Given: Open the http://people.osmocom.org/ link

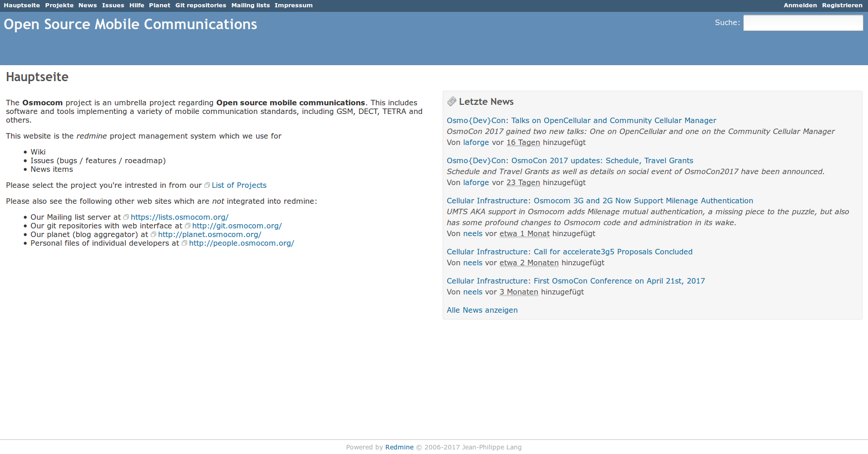Looking at the screenshot, I should 241,243.
